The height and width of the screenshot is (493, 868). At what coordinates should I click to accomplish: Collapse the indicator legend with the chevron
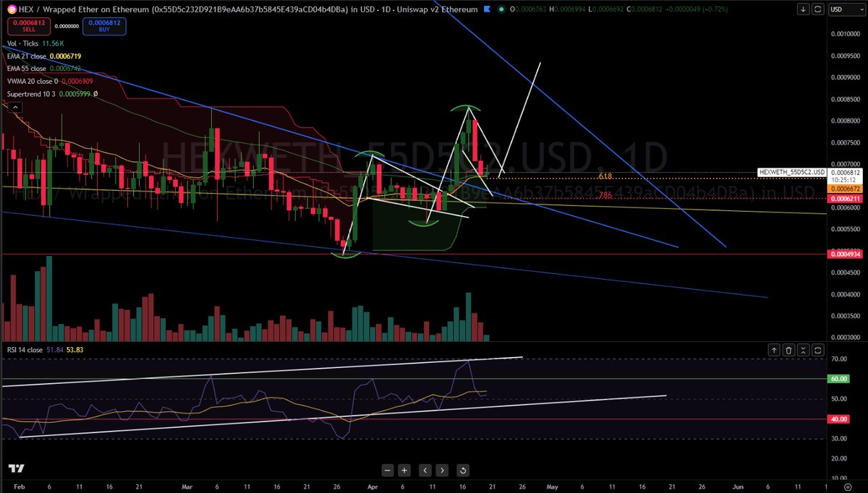coord(14,107)
